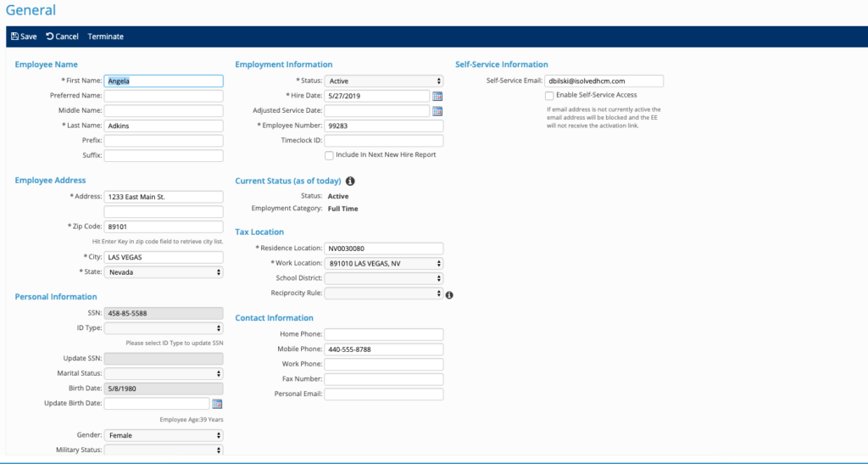The height and width of the screenshot is (464, 868).
Task: Check Include In Next New Hire Report
Action: pos(330,155)
